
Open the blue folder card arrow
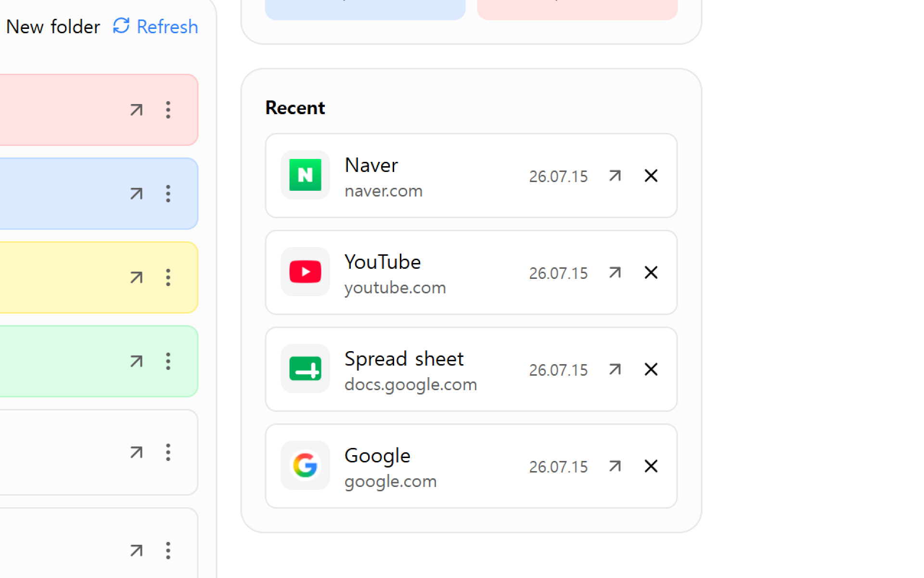pos(137,194)
